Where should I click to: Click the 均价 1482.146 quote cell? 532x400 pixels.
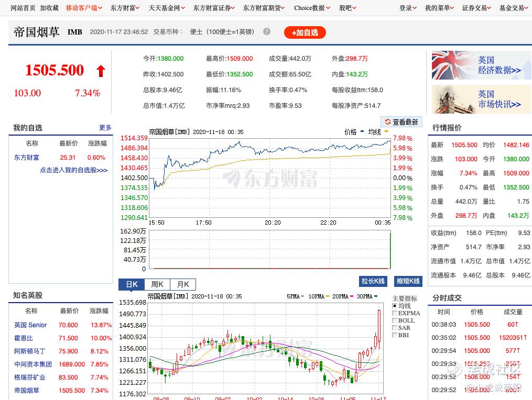[506, 145]
